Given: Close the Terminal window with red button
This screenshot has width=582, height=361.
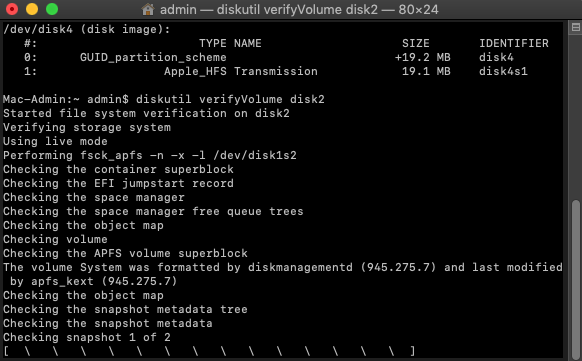Looking at the screenshot, I should point(12,9).
